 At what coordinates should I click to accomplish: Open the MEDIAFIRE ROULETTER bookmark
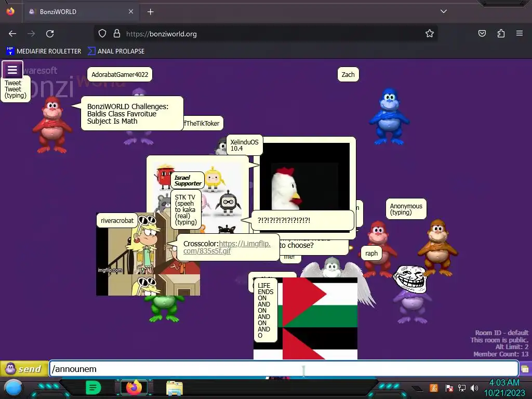pos(44,51)
